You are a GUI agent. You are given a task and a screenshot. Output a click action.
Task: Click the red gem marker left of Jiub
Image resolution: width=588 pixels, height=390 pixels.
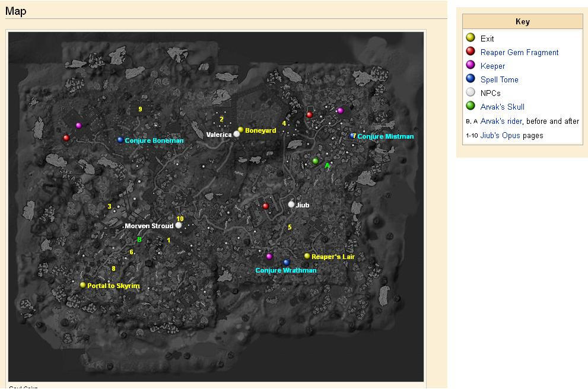[265, 206]
